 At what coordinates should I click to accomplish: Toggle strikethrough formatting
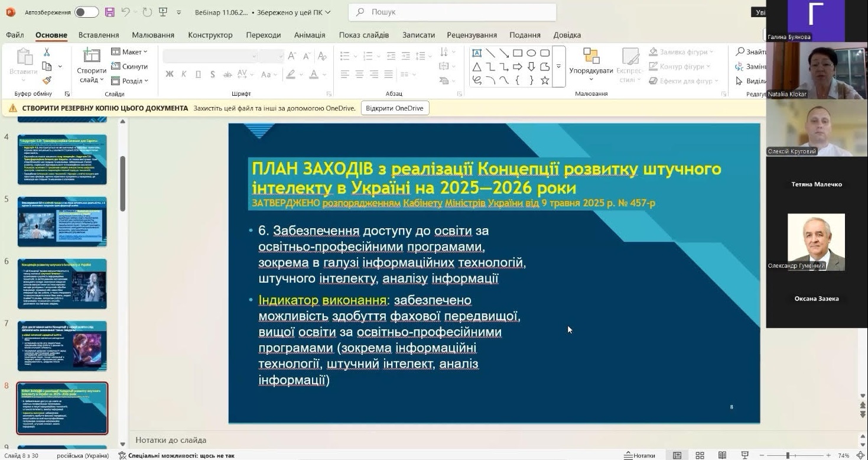[x=226, y=74]
